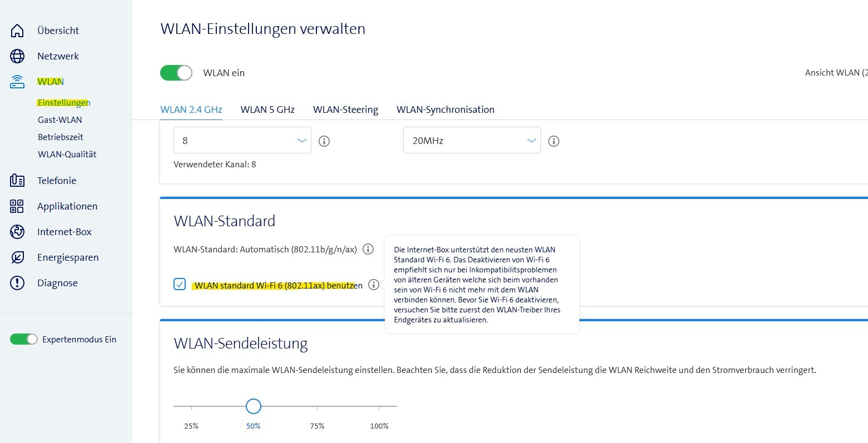Select the Internet-Box sidebar icon

tap(17, 231)
